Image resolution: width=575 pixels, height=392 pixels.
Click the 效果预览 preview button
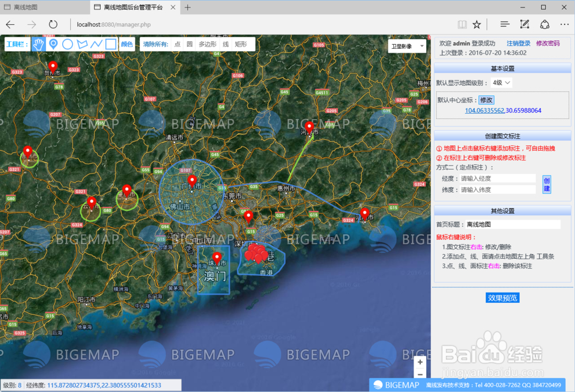coord(503,297)
